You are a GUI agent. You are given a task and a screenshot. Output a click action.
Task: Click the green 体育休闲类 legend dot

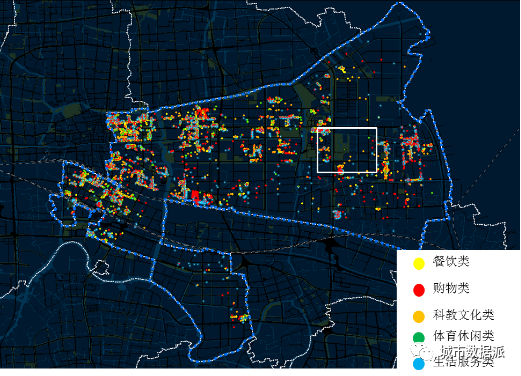(419, 337)
